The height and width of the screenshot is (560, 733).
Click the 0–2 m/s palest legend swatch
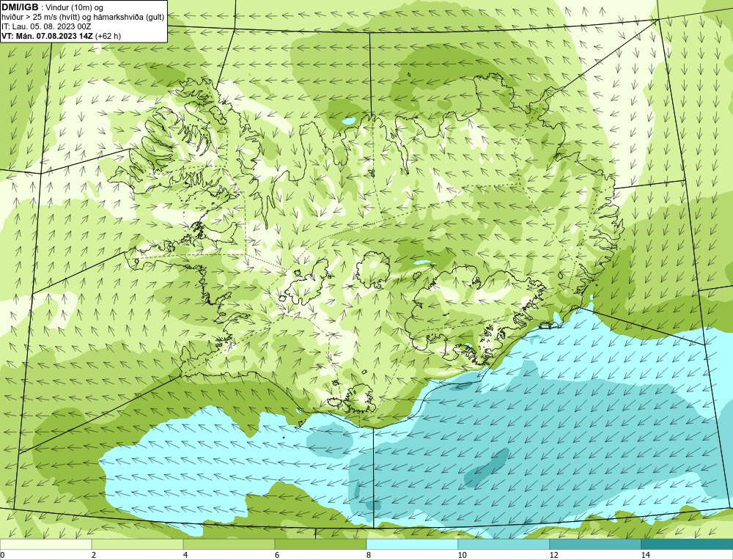[45, 544]
